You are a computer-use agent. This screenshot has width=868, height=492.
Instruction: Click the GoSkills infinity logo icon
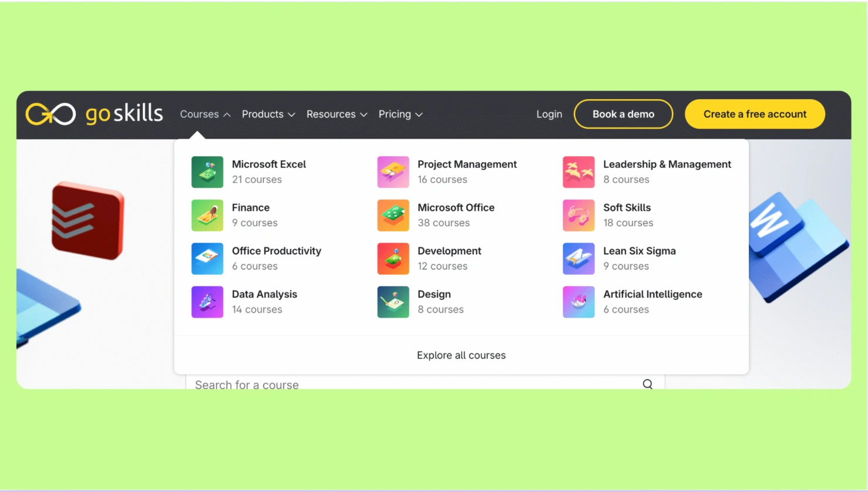pyautogui.click(x=51, y=114)
